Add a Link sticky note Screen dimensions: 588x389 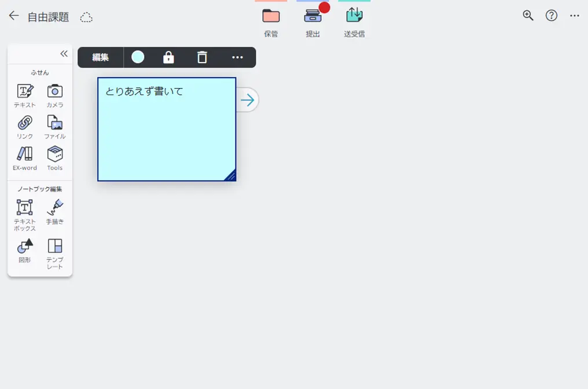click(x=25, y=126)
